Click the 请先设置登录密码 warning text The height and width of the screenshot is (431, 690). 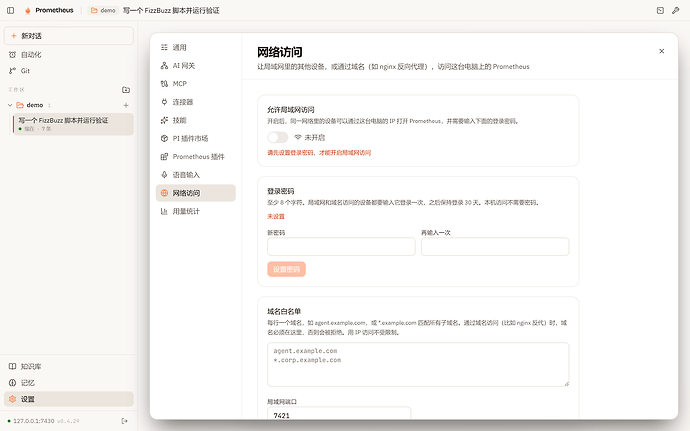[319, 153]
